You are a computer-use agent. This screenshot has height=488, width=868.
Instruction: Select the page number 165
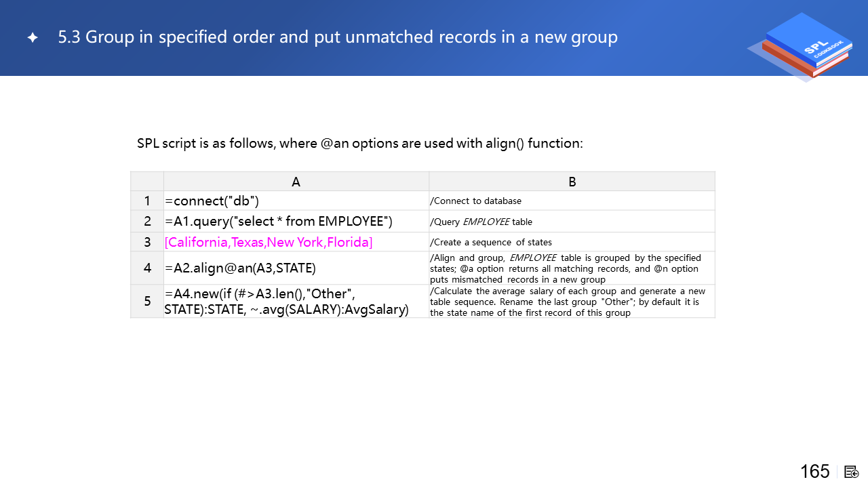pyautogui.click(x=814, y=472)
